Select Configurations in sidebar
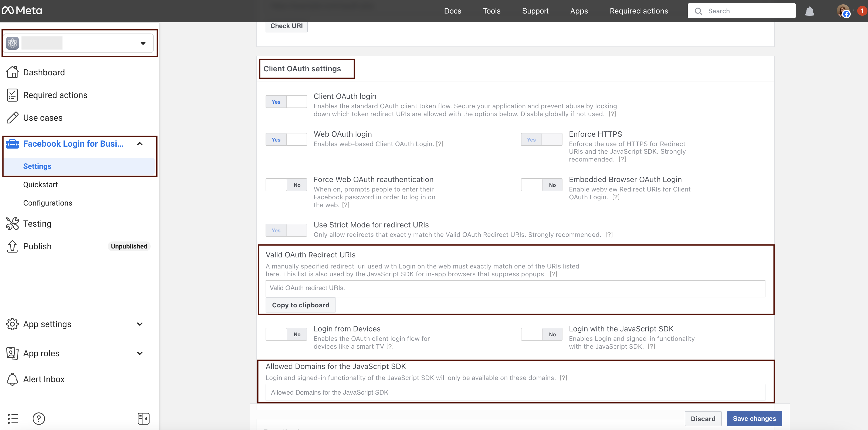The width and height of the screenshot is (868, 430). tap(48, 203)
